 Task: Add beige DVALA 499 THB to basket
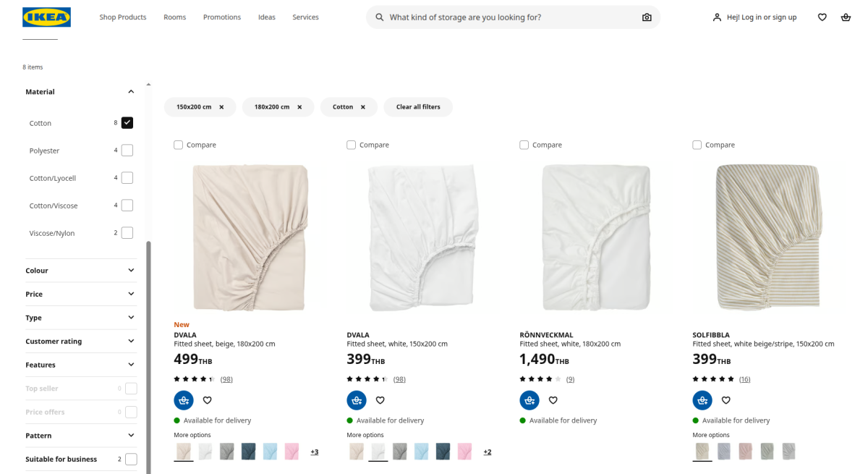point(184,400)
